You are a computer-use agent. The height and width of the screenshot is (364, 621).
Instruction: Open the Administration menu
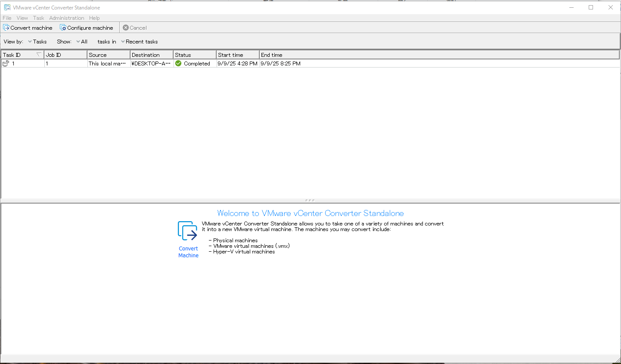point(66,18)
